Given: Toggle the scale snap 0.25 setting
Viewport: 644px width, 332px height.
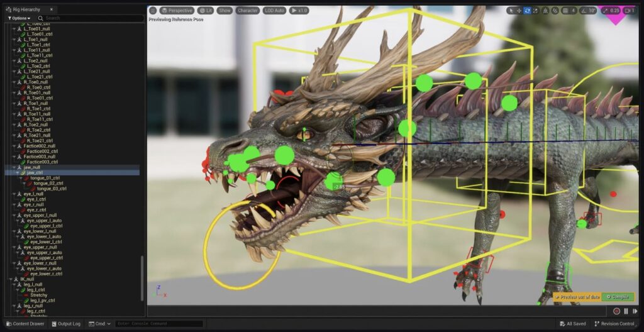Looking at the screenshot, I should pos(611,11).
